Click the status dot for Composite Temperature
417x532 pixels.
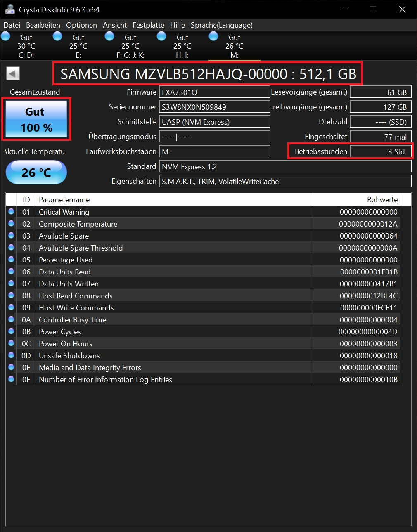tap(11, 223)
